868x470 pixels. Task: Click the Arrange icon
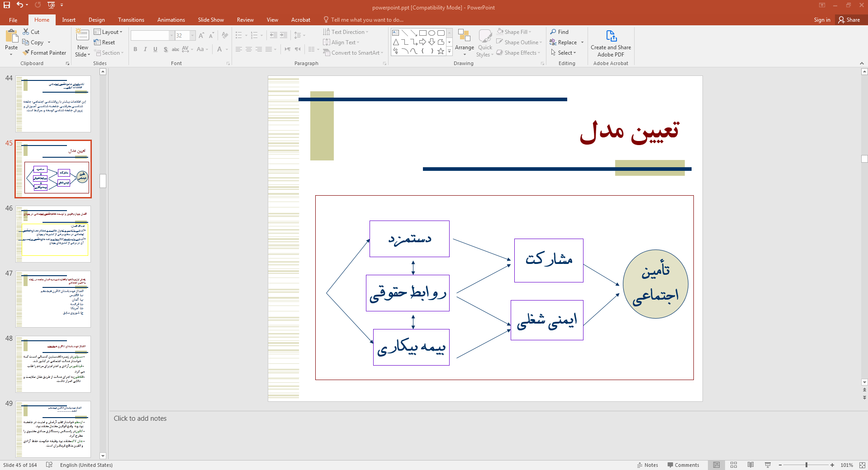tap(465, 42)
